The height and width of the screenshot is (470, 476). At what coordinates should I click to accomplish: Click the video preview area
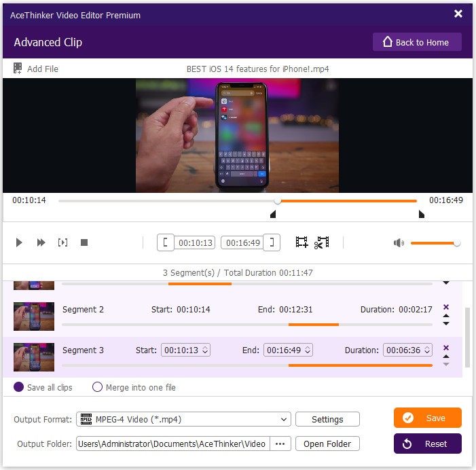[x=238, y=135]
